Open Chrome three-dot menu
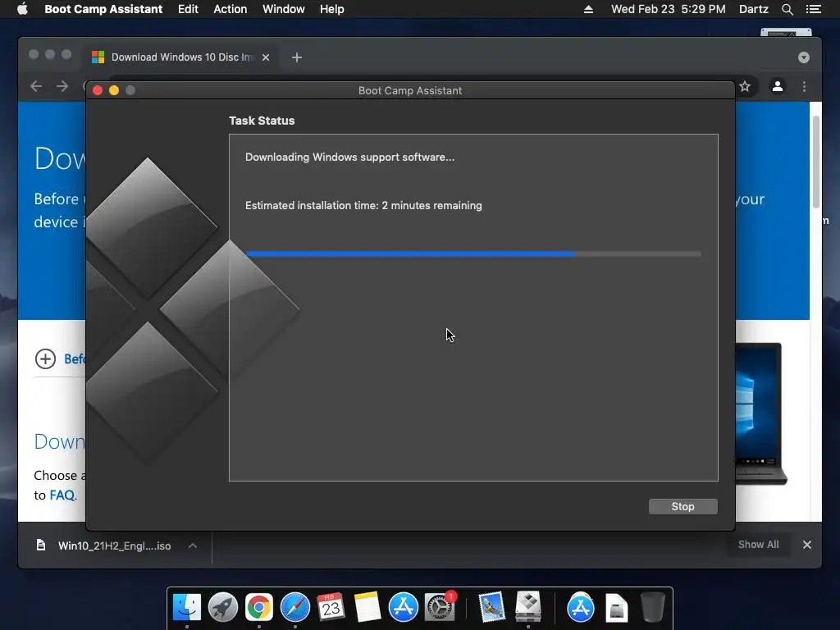 click(x=804, y=86)
